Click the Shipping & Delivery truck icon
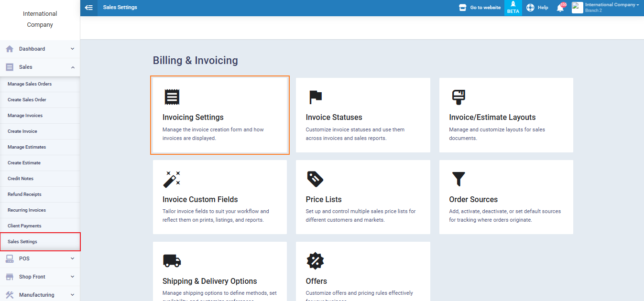644x301 pixels. tap(172, 260)
